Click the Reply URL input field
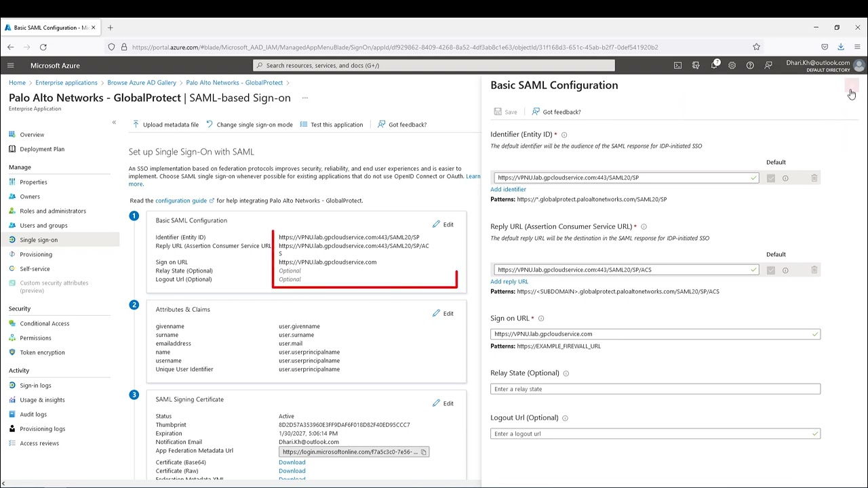Image resolution: width=868 pixels, height=488 pixels. click(x=627, y=270)
